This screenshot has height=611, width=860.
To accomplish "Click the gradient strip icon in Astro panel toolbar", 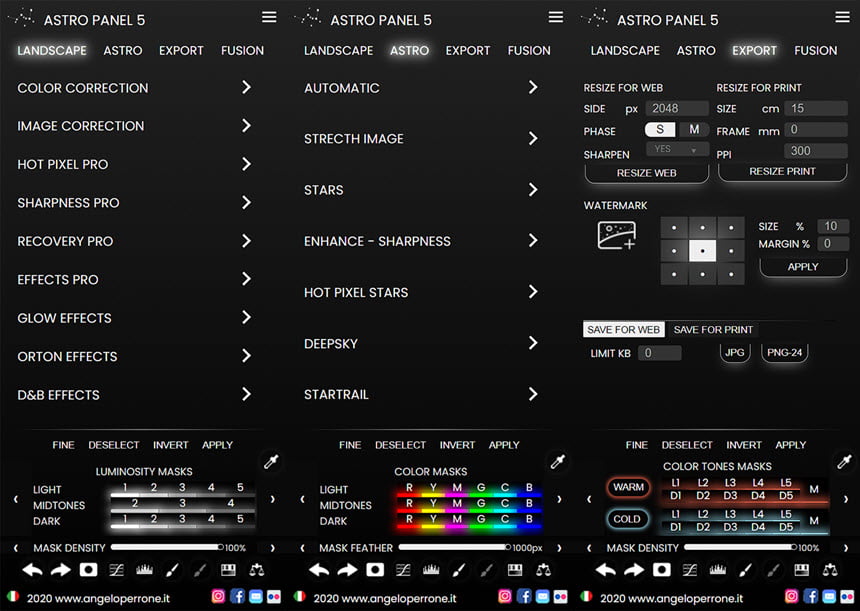I will [x=515, y=570].
